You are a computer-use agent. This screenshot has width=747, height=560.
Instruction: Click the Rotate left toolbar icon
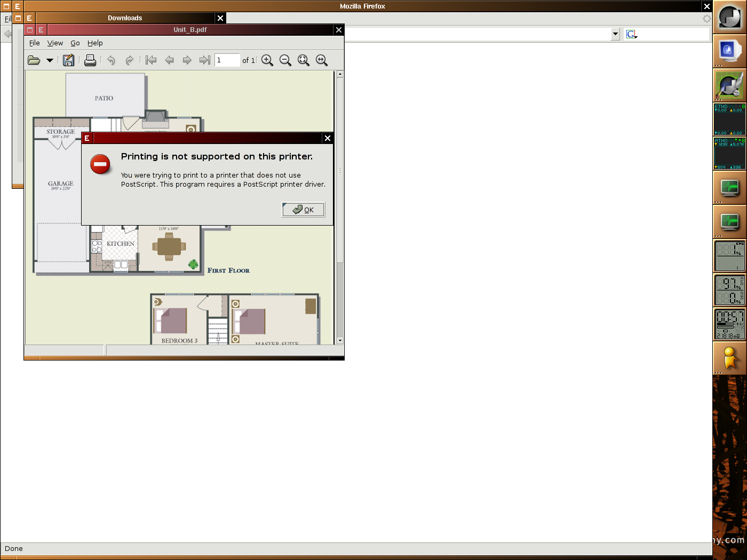(111, 60)
